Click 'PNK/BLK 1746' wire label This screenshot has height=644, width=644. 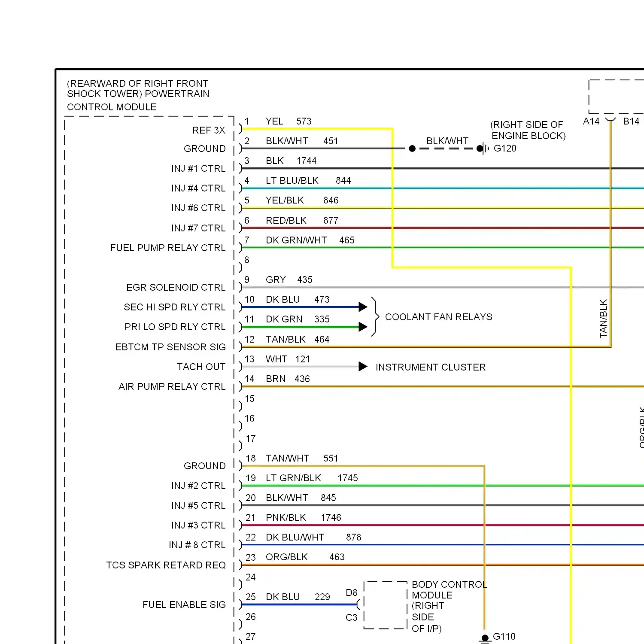(x=304, y=518)
